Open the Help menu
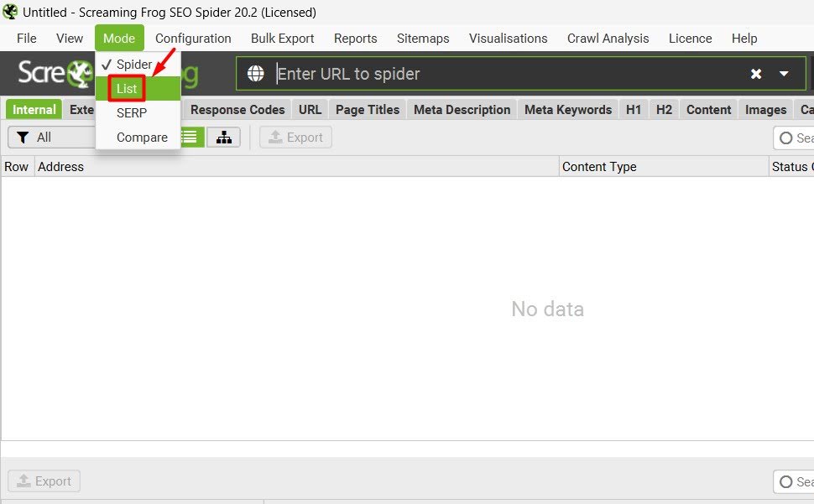The width and height of the screenshot is (814, 504). coord(744,39)
